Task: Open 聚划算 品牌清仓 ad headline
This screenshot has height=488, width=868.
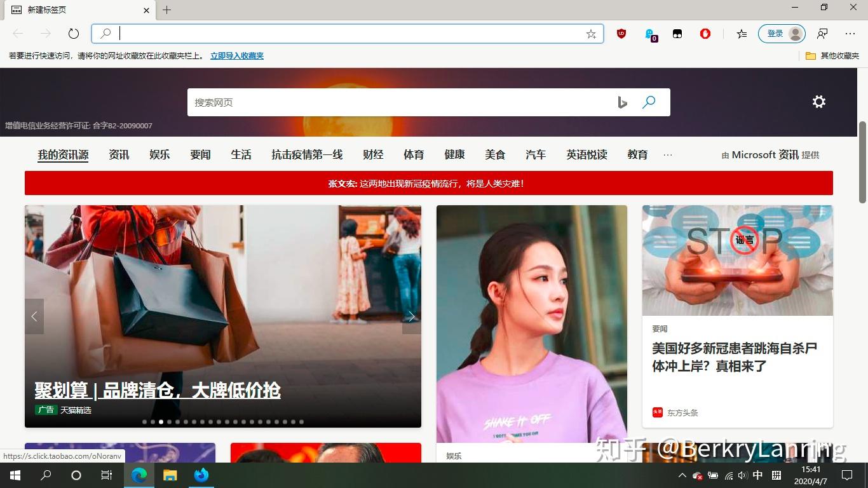Action: 158,390
